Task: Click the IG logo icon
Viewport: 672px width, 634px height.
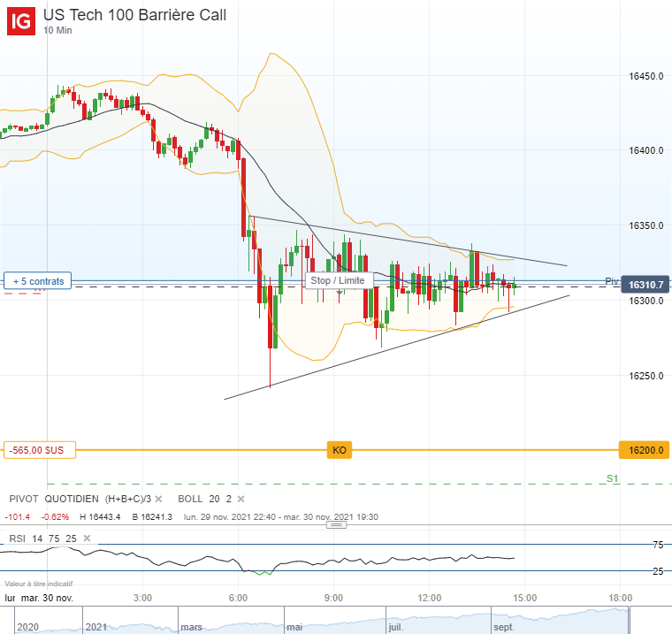Action: click(x=21, y=21)
